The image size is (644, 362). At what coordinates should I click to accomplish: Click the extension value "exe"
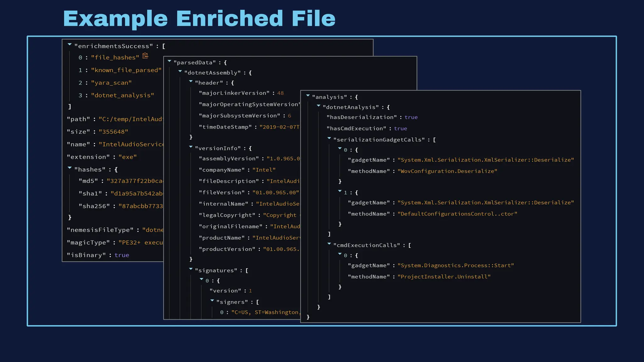128,157
